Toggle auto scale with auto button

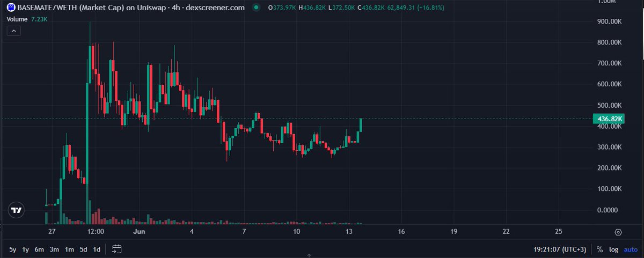(x=631, y=249)
